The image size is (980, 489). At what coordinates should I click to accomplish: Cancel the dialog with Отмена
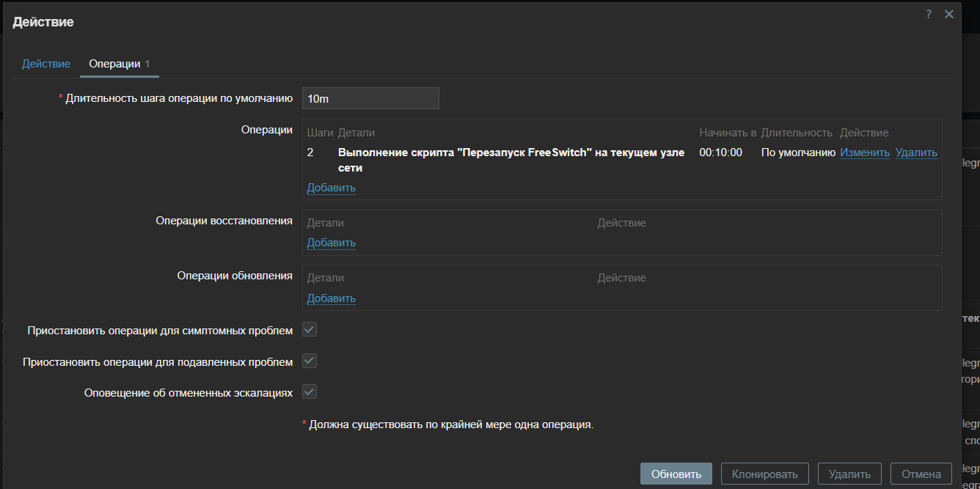[921, 474]
